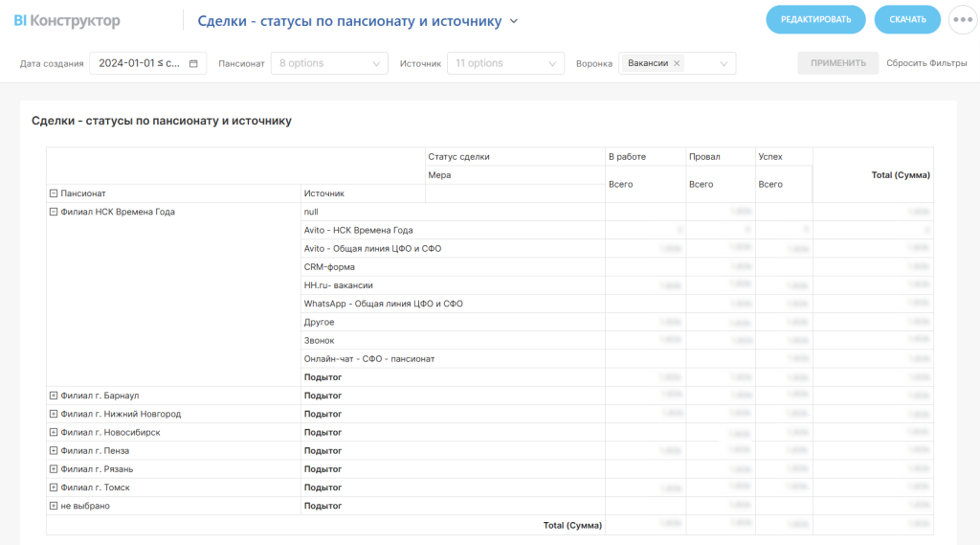Collapse the Пансионат header minus icon
The image size is (980, 545).
54,193
